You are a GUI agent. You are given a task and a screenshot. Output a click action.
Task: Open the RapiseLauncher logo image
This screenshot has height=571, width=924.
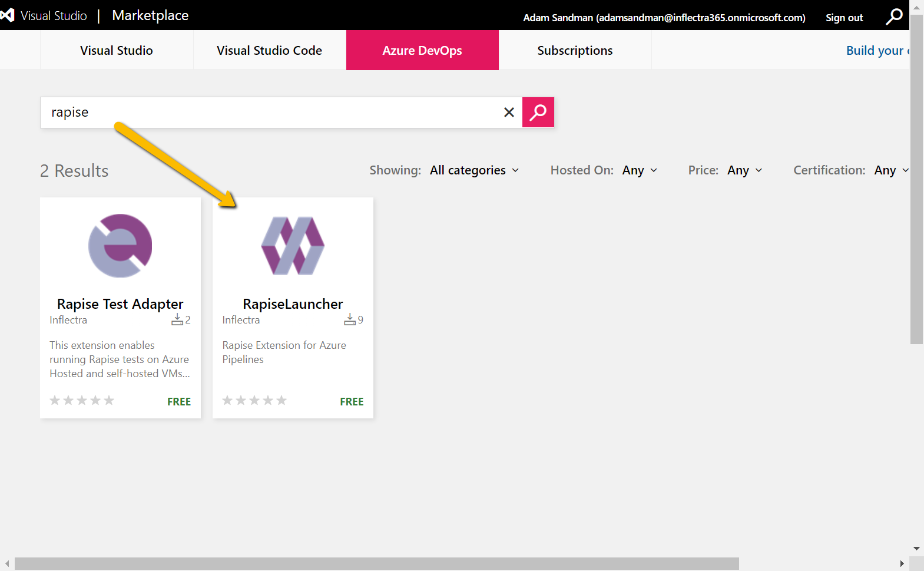[293, 246]
